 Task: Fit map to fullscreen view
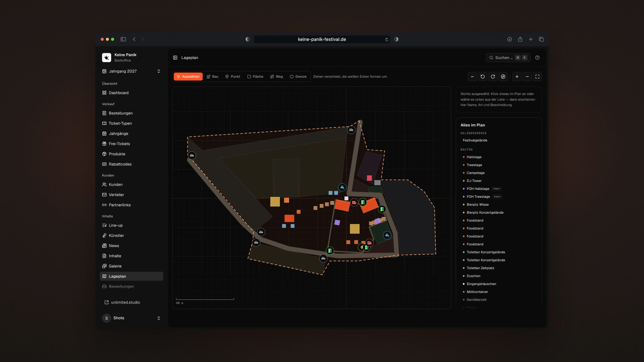(x=537, y=77)
